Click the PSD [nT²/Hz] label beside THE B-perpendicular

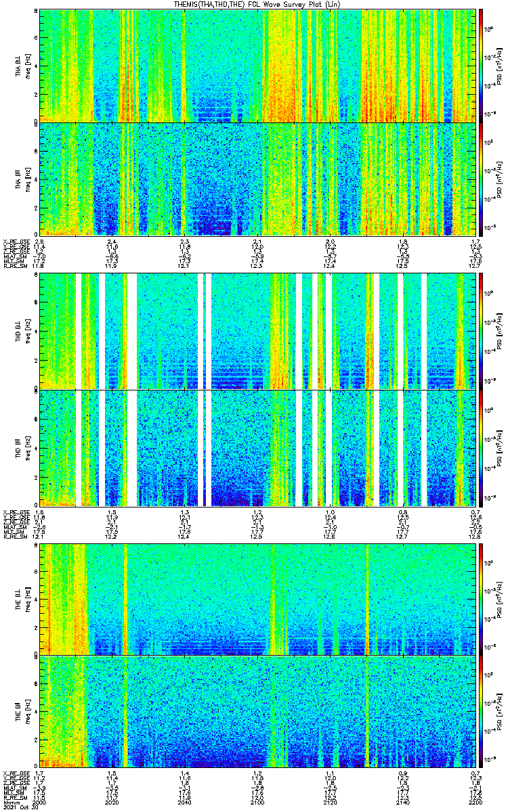click(500, 599)
